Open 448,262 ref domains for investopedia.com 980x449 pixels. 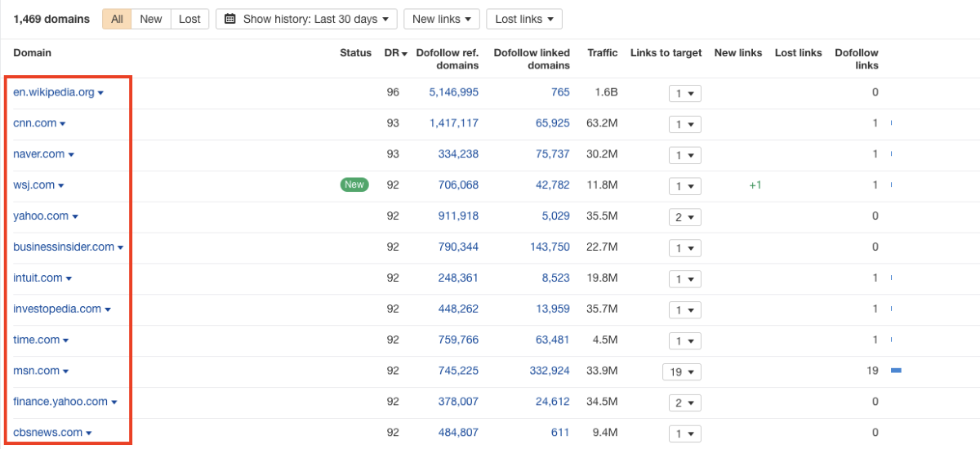tap(458, 309)
